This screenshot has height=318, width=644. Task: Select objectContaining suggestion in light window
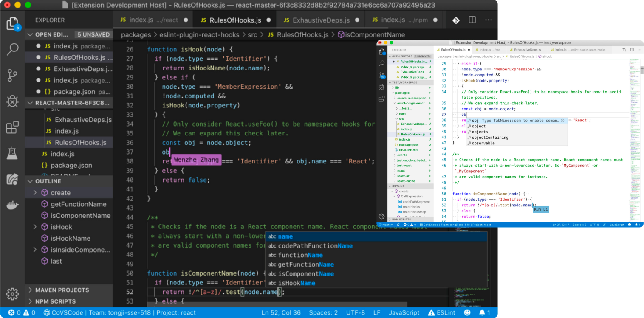[517, 138]
